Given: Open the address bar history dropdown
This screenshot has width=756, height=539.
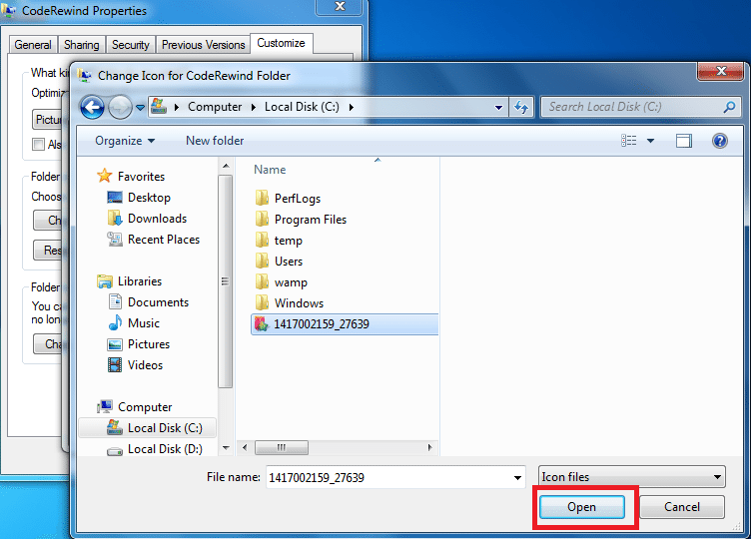Looking at the screenshot, I should 499,107.
